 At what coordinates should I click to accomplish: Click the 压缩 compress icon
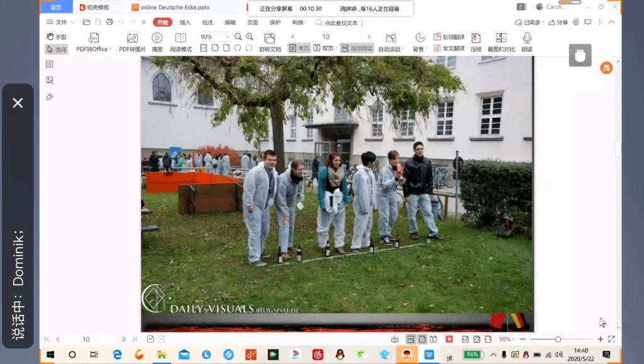coord(476,38)
